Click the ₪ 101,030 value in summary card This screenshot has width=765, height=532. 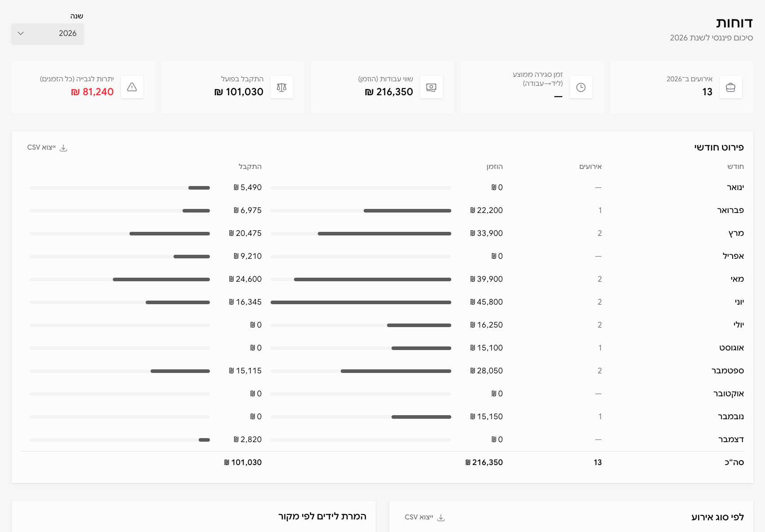(239, 92)
